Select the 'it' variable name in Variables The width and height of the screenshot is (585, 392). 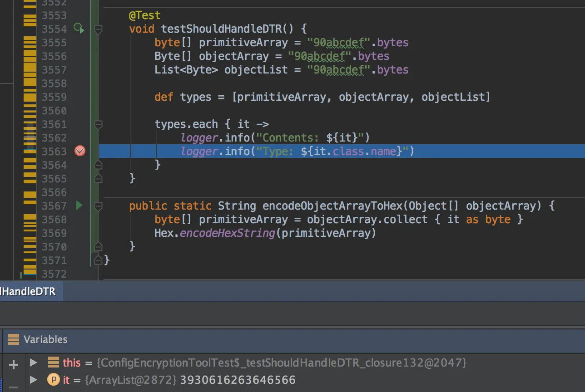coord(66,380)
